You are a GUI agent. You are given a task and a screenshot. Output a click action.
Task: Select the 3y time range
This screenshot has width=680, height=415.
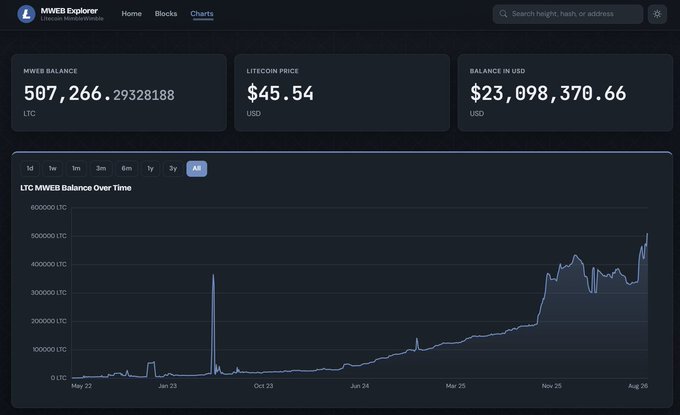click(173, 168)
